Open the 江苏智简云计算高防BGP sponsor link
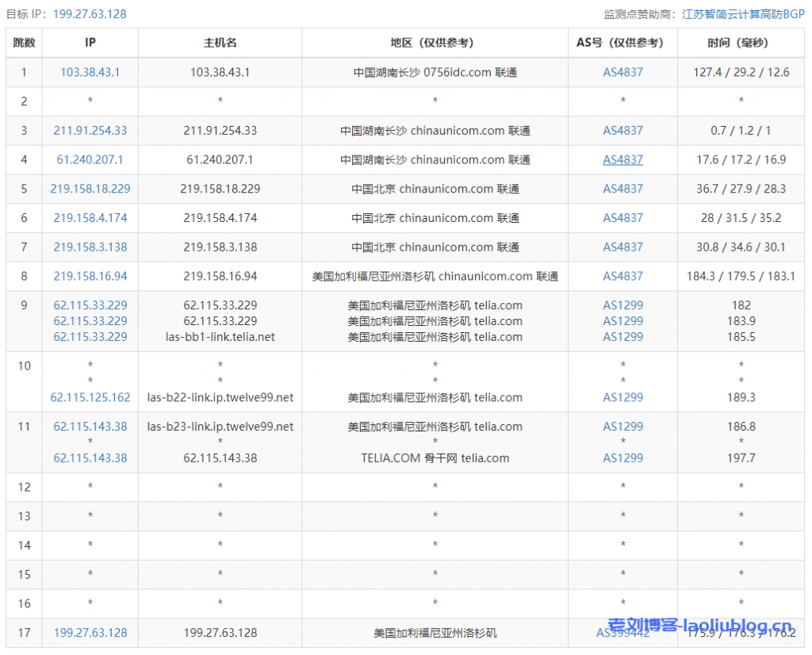This screenshot has height=655, width=812. pos(743,14)
